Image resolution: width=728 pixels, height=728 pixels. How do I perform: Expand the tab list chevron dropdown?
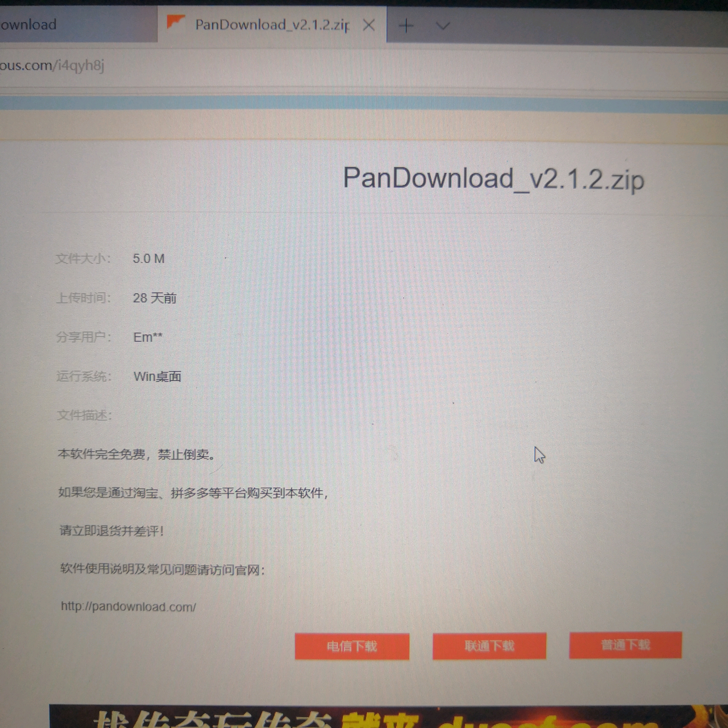(443, 27)
